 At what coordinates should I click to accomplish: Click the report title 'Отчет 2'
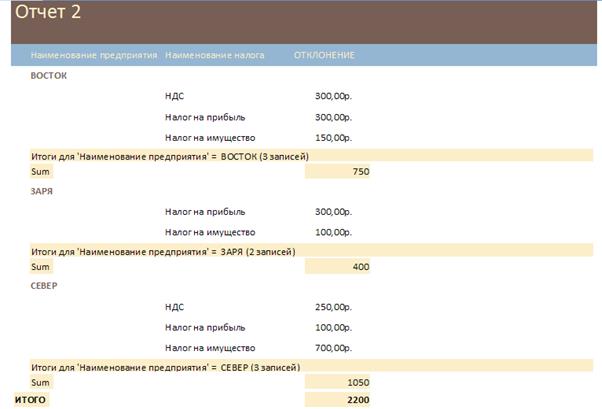coord(48,12)
